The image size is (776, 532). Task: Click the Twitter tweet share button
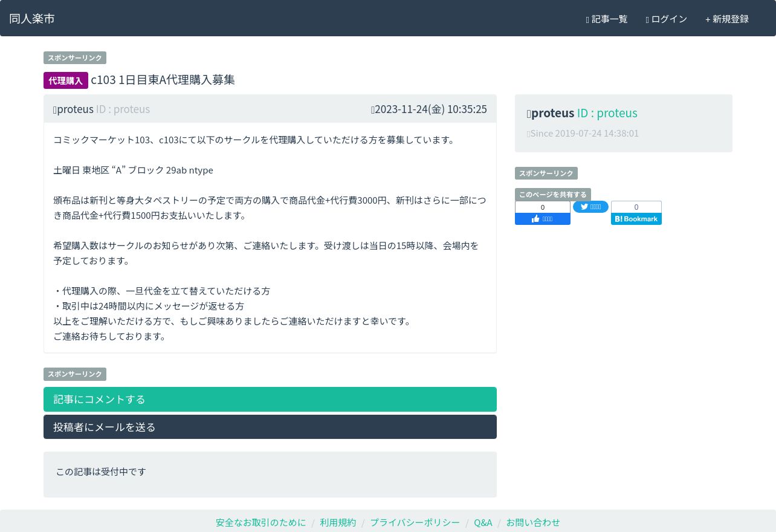(x=590, y=207)
